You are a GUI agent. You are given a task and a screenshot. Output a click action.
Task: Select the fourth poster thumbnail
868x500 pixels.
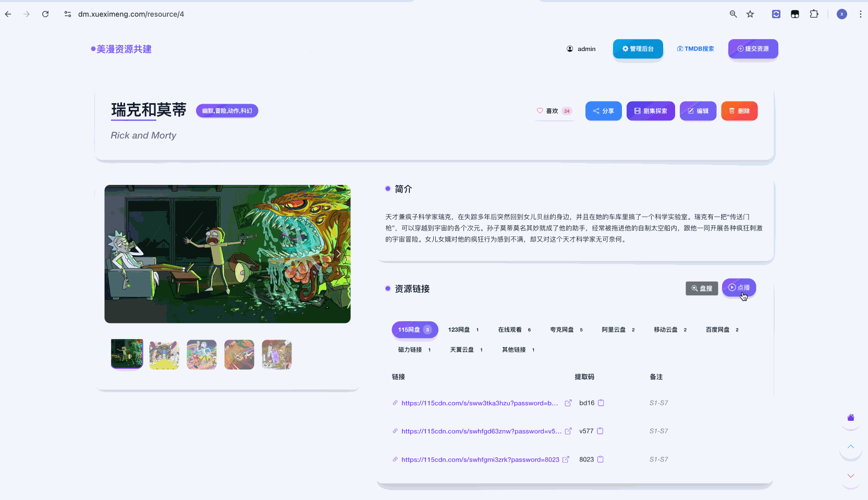239,355
